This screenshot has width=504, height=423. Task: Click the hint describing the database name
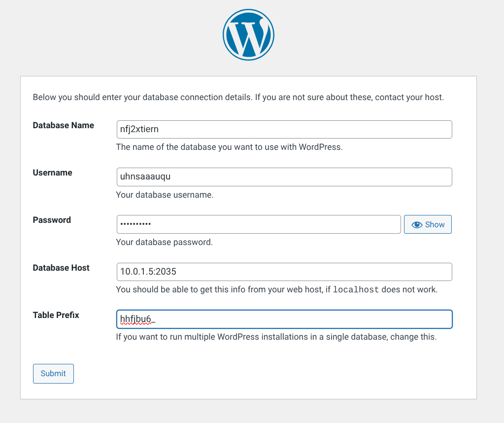coord(229,147)
